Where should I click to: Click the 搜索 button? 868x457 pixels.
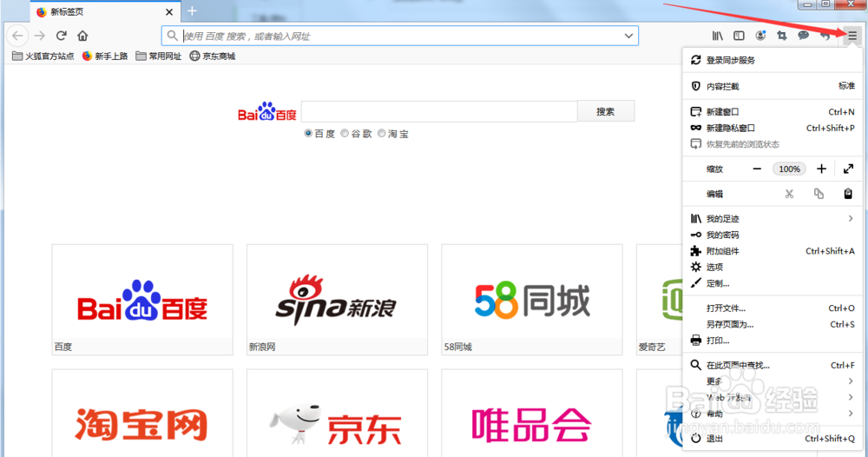coord(606,111)
